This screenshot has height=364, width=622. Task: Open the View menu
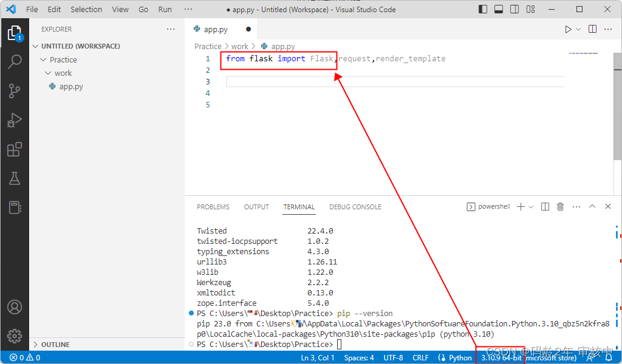(x=120, y=9)
